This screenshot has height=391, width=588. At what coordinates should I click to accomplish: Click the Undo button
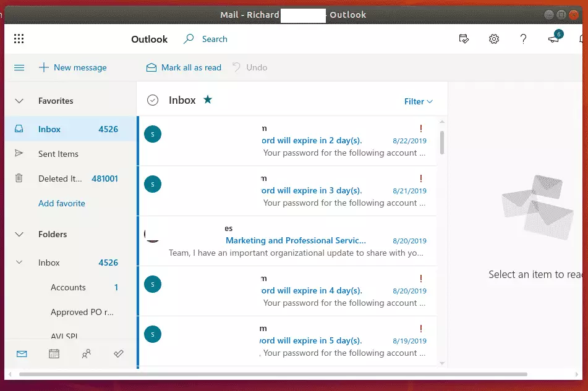tap(250, 67)
